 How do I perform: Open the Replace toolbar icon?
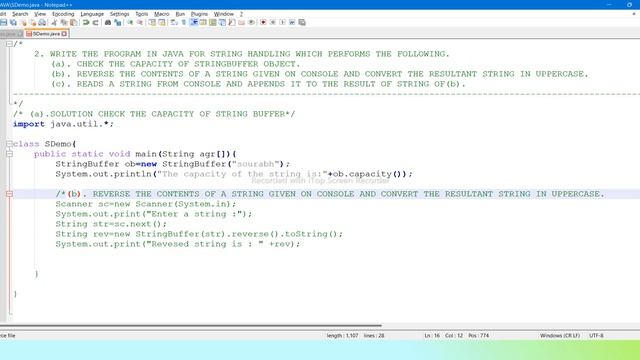(118, 22)
